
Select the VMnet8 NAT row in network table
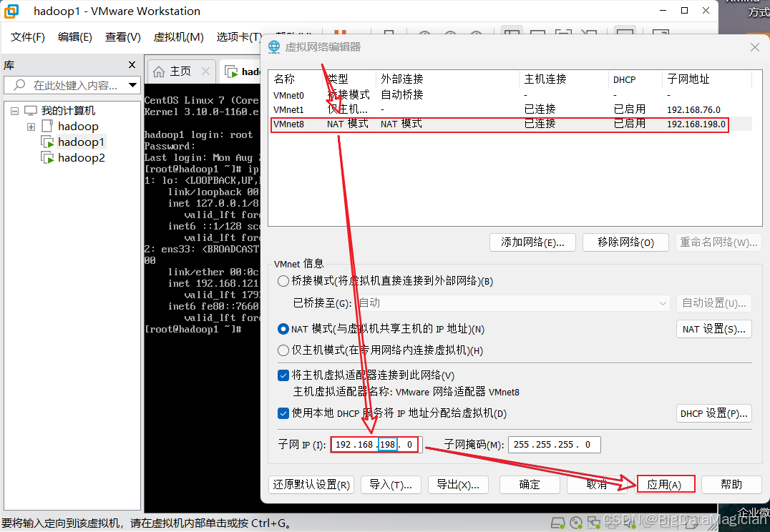511,124
